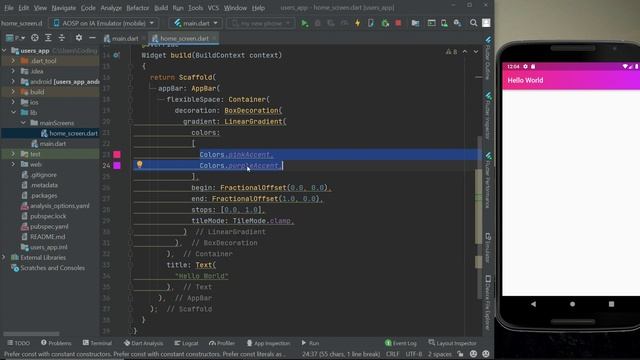Click the purpleAccent color swatch in gutter
640x360 pixels.
click(117, 165)
